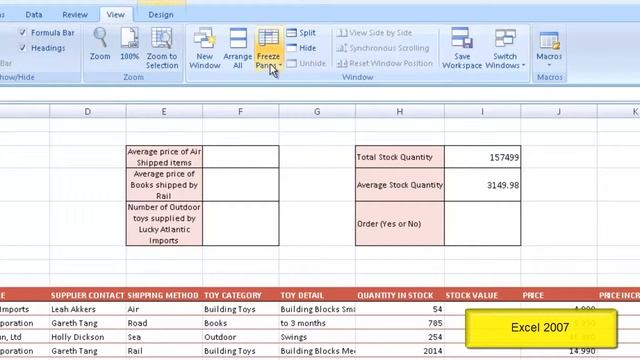
Task: Select column F header
Action: point(240,111)
